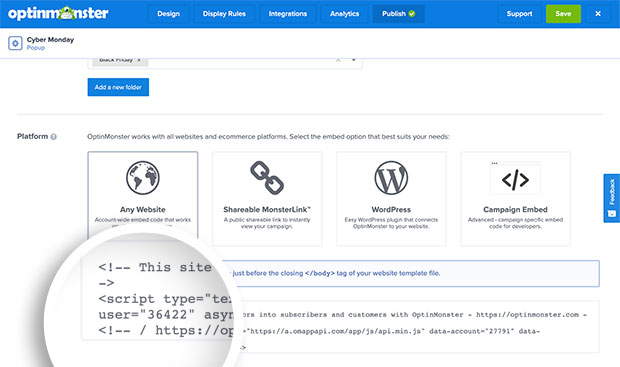Viewport: 620px width, 367px height.
Task: Open the Design tab
Action: click(x=168, y=14)
